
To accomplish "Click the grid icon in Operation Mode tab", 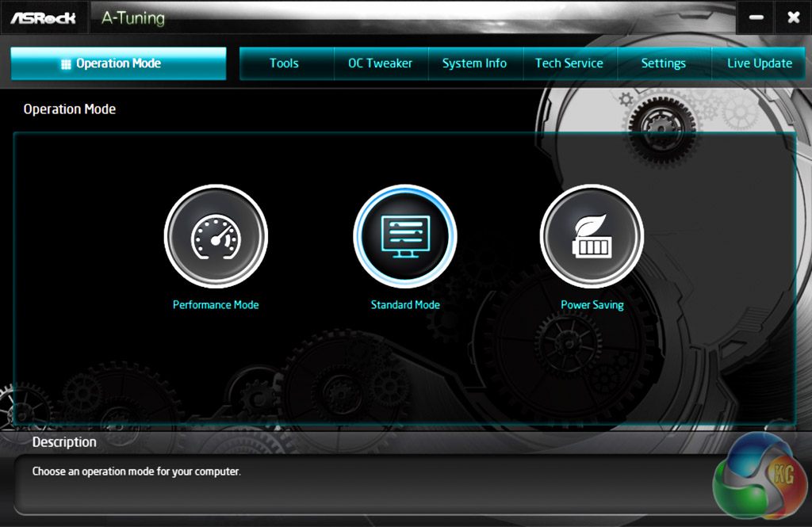I will click(66, 63).
